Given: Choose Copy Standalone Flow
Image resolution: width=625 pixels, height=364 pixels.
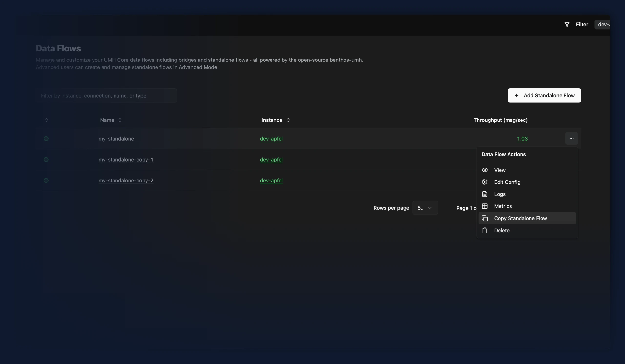Looking at the screenshot, I should pyautogui.click(x=527, y=218).
